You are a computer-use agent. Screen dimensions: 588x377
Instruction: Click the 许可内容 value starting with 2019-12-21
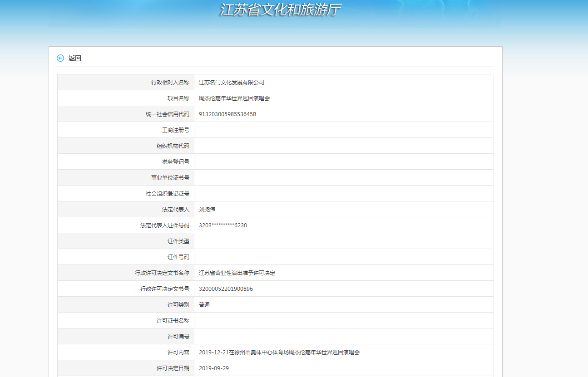click(x=279, y=353)
